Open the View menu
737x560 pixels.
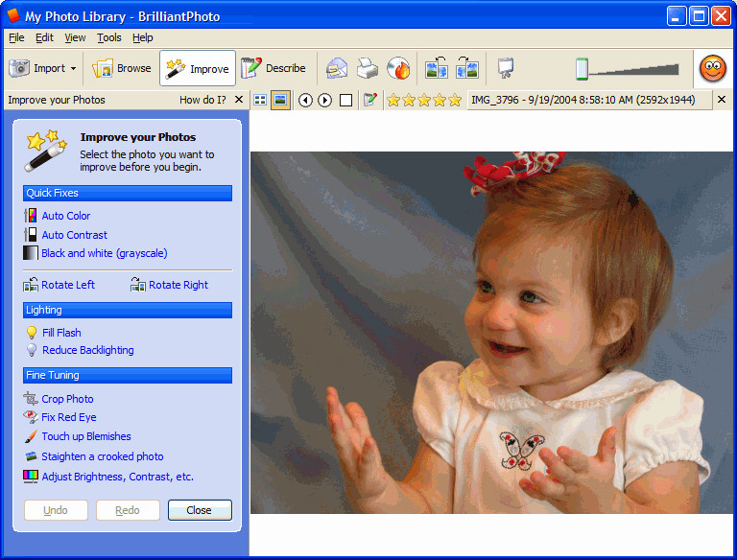click(x=75, y=37)
